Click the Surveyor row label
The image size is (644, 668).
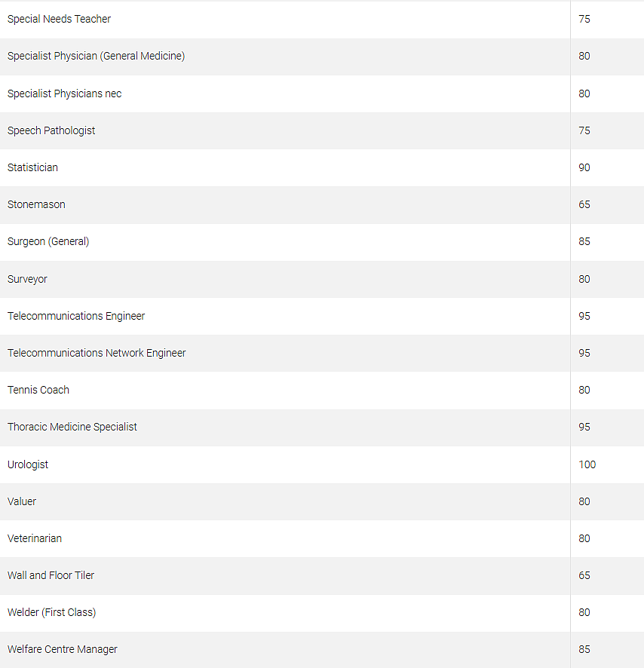(27, 279)
